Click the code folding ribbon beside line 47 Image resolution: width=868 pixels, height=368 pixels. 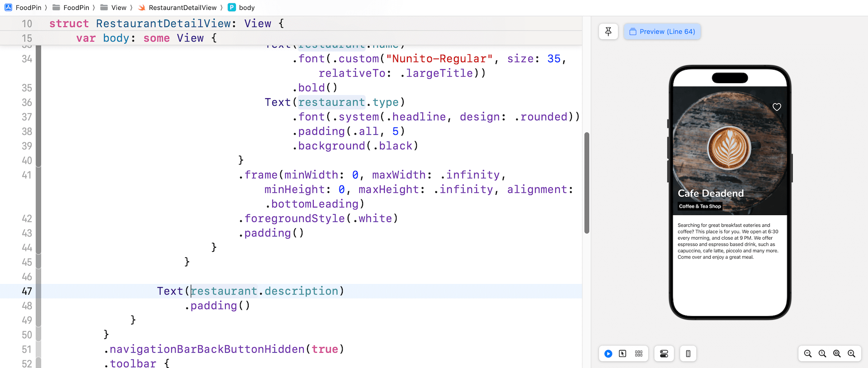coord(38,291)
